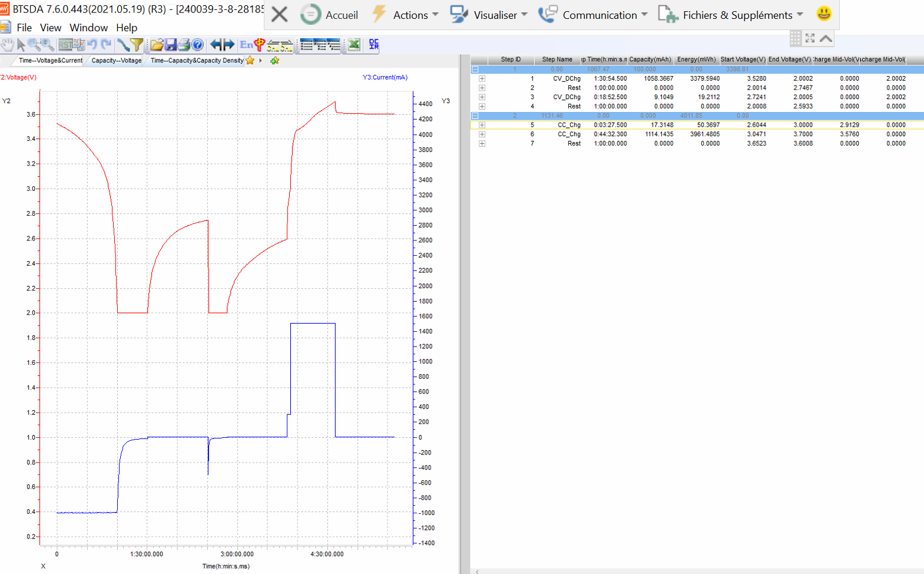Image resolution: width=924 pixels, height=574 pixels.
Task: Click the DCIR icon
Action: tap(374, 45)
